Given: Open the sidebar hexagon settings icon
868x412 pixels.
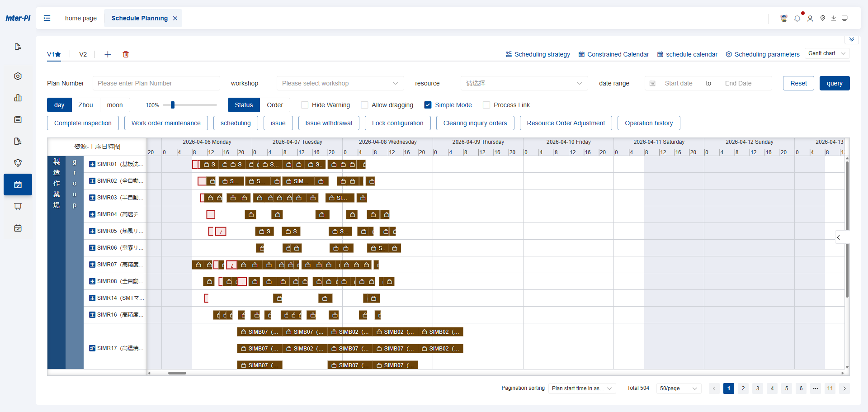Looking at the screenshot, I should [x=18, y=76].
